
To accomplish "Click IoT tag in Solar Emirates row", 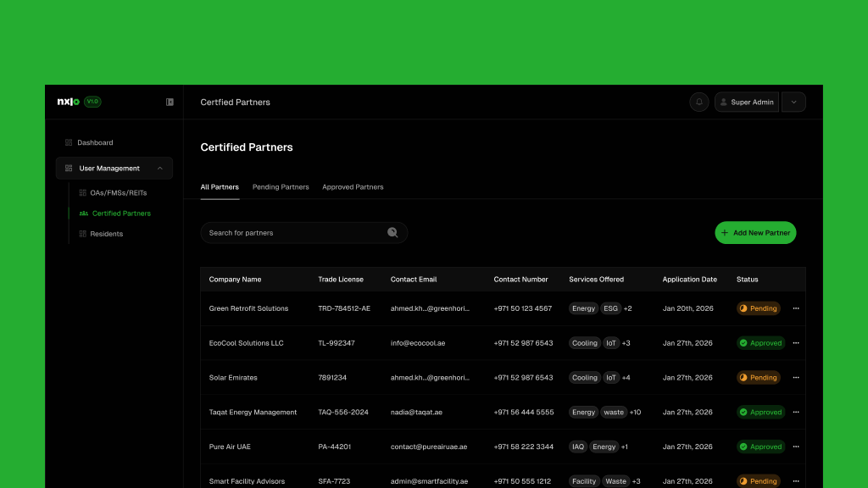I will coord(610,378).
